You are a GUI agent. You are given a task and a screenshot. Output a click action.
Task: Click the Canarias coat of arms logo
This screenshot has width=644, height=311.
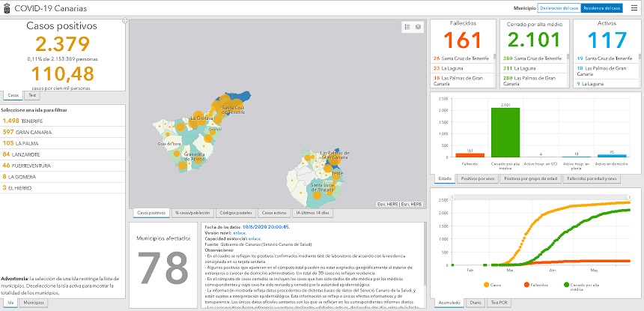(x=7, y=8)
